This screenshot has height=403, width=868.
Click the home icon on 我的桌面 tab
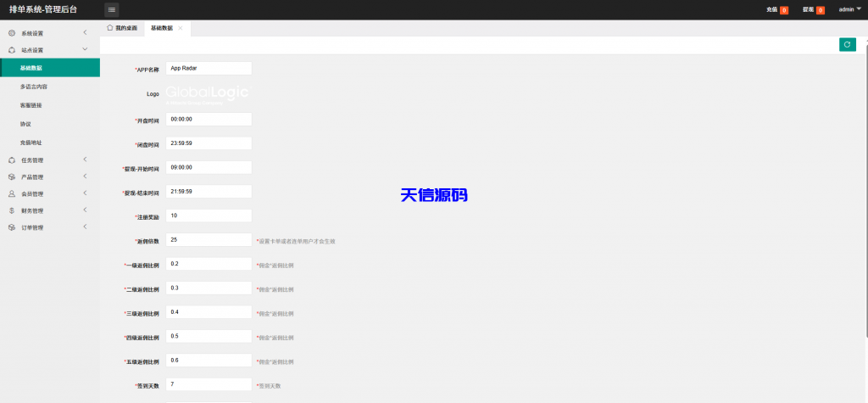click(110, 28)
